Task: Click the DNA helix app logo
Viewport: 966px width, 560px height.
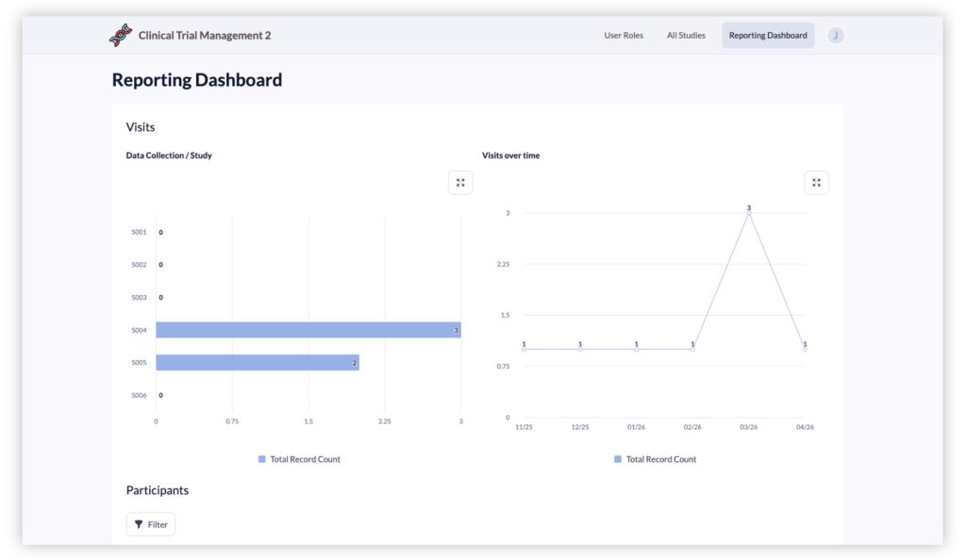Action: [x=120, y=34]
